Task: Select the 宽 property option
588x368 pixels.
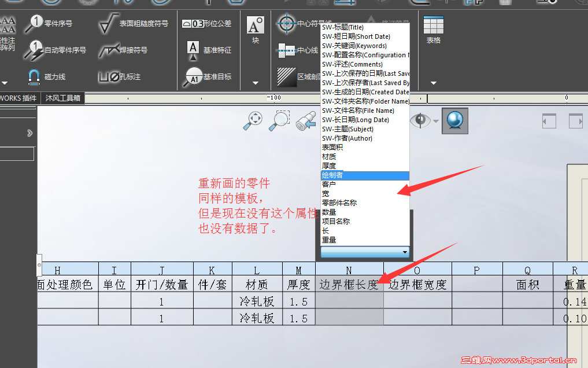Action: (365, 194)
